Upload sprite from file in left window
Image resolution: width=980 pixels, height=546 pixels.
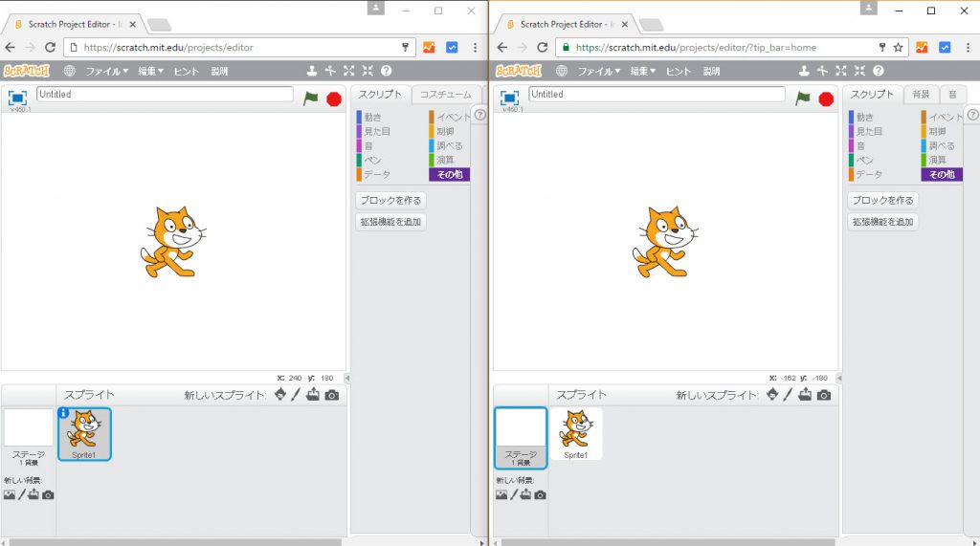click(313, 394)
